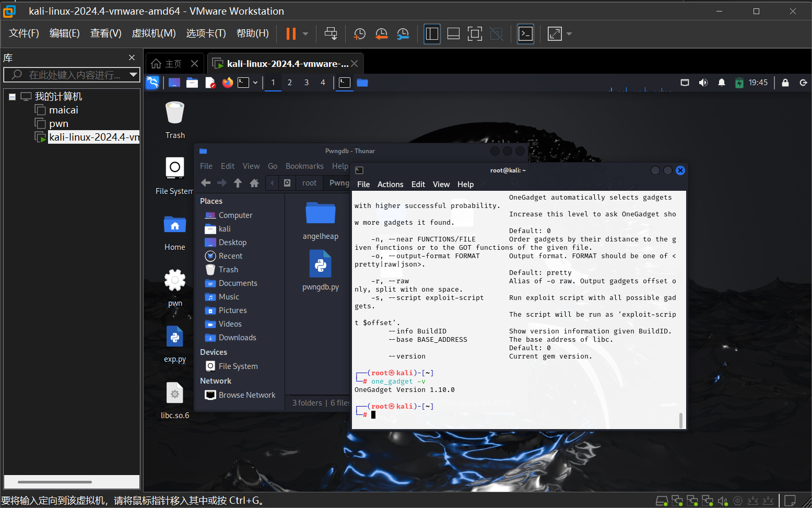The width and height of the screenshot is (812, 508).
Task: Open the 文件(F) menu
Action: (x=23, y=33)
